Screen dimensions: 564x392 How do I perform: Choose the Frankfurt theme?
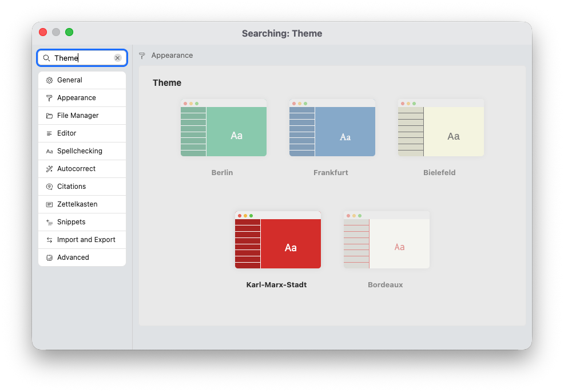coord(332,127)
